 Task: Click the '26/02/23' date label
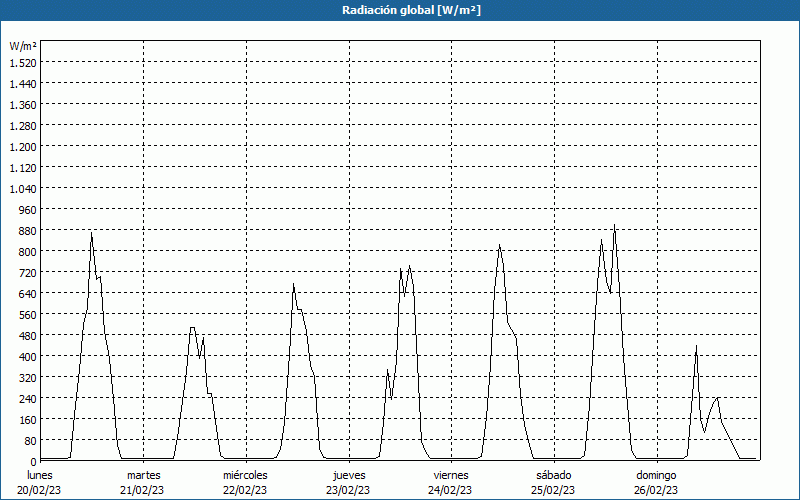pyautogui.click(x=656, y=490)
